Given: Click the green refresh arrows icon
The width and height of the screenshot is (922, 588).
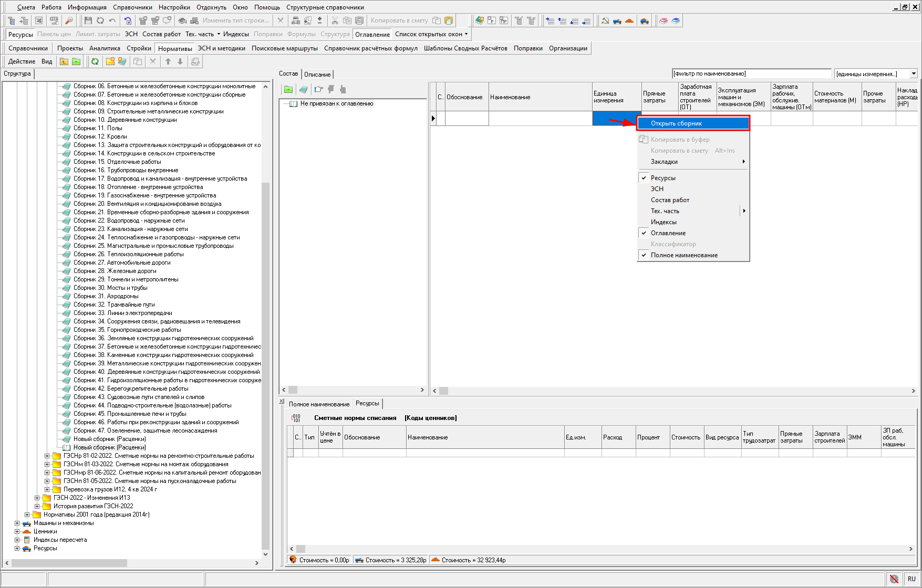Looking at the screenshot, I should [95, 61].
